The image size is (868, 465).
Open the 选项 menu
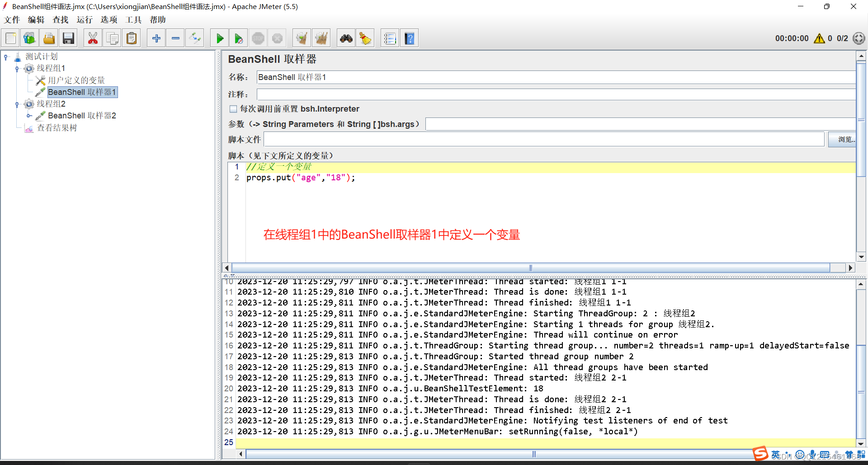(x=109, y=20)
